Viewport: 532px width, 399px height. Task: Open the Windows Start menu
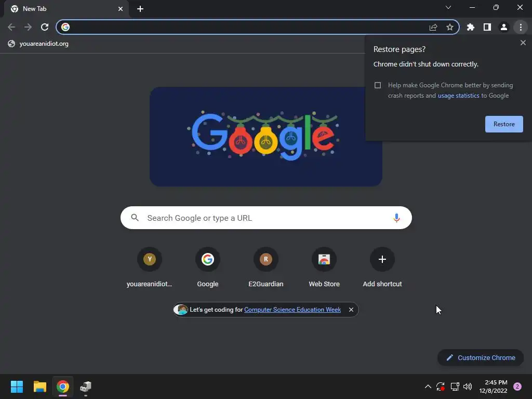point(17,387)
